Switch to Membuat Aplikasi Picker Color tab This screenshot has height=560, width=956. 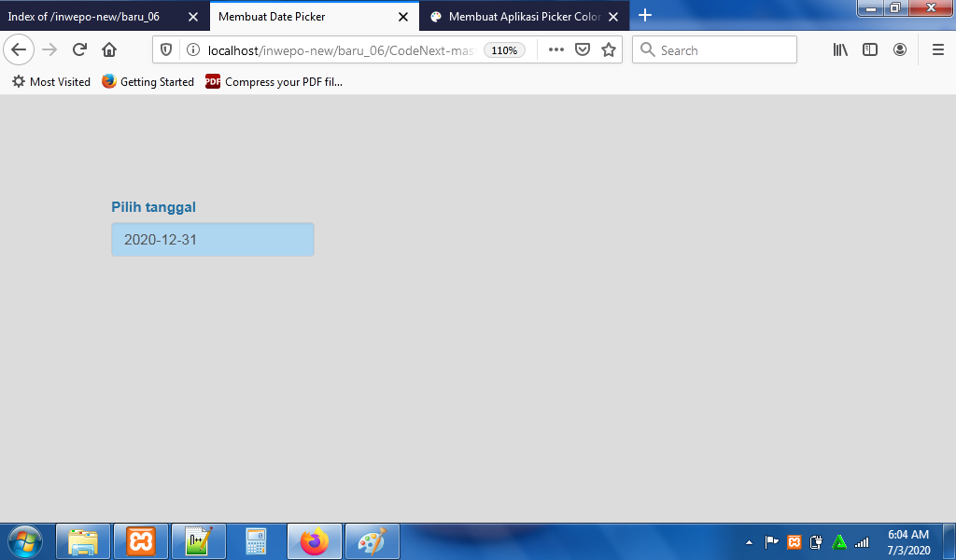click(523, 17)
